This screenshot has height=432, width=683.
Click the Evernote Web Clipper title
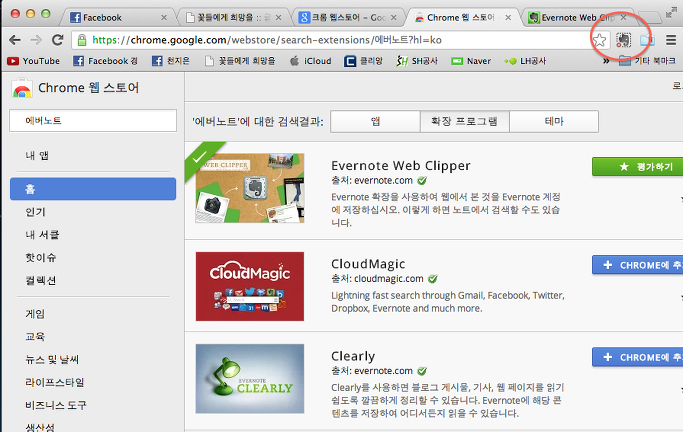tap(401, 165)
